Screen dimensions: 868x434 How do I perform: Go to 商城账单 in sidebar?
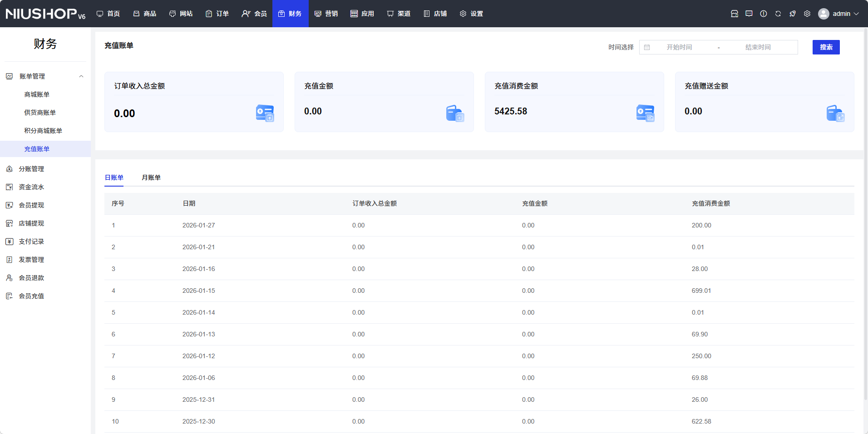coord(37,94)
